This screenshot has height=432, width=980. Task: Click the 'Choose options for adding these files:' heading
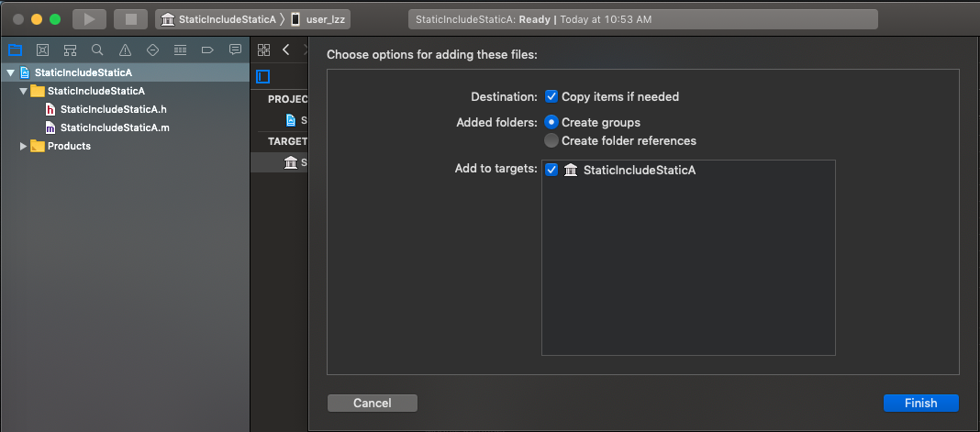click(x=432, y=54)
